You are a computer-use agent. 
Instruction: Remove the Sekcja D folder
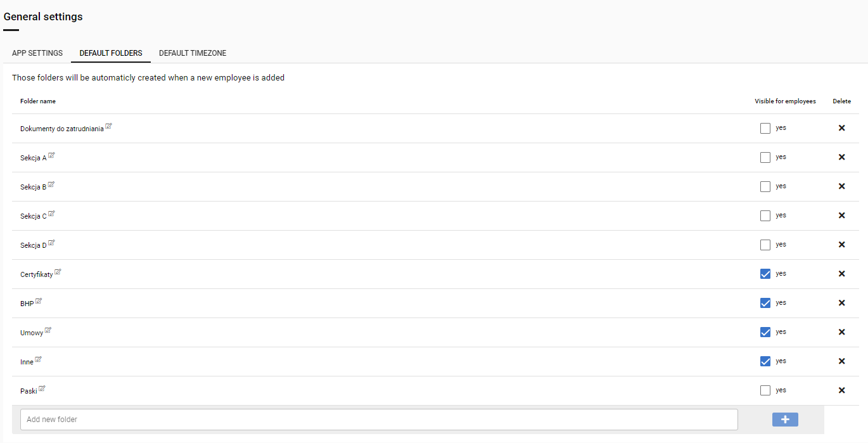point(841,245)
